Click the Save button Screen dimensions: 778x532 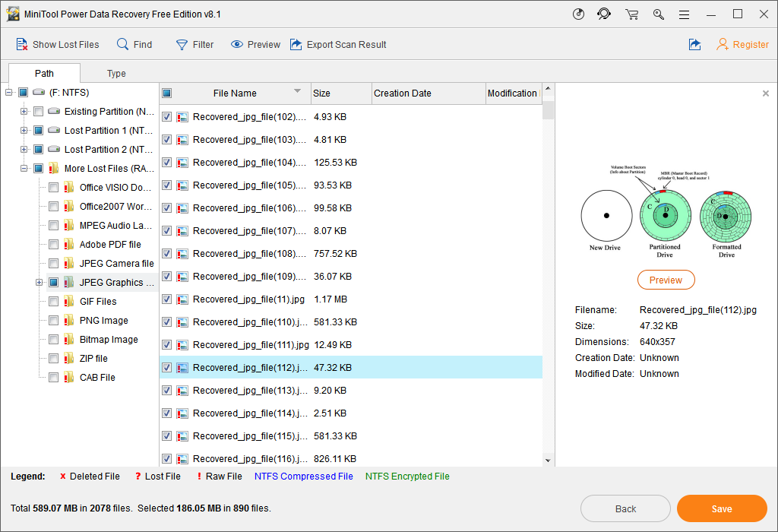click(722, 508)
